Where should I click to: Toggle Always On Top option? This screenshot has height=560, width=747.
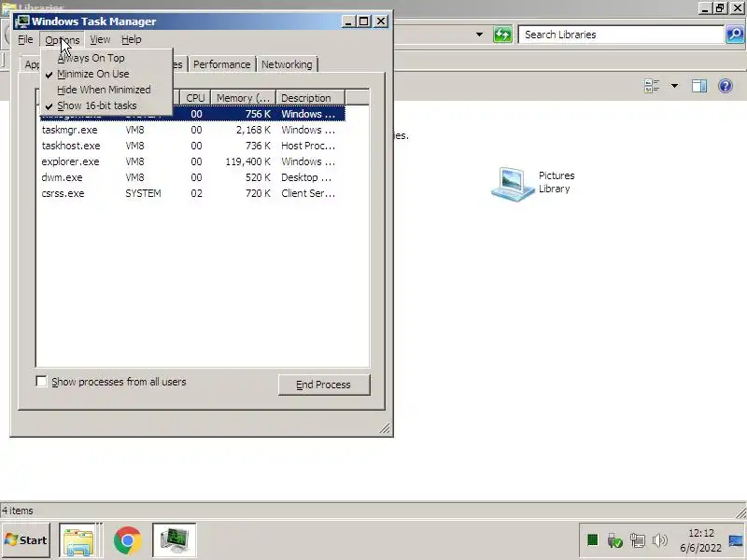point(91,58)
